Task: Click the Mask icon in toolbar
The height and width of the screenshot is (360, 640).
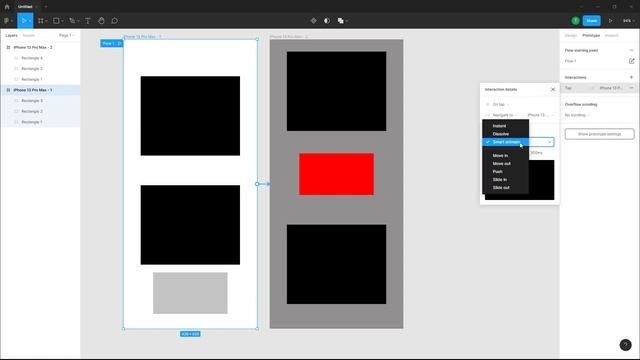Action: click(327, 21)
